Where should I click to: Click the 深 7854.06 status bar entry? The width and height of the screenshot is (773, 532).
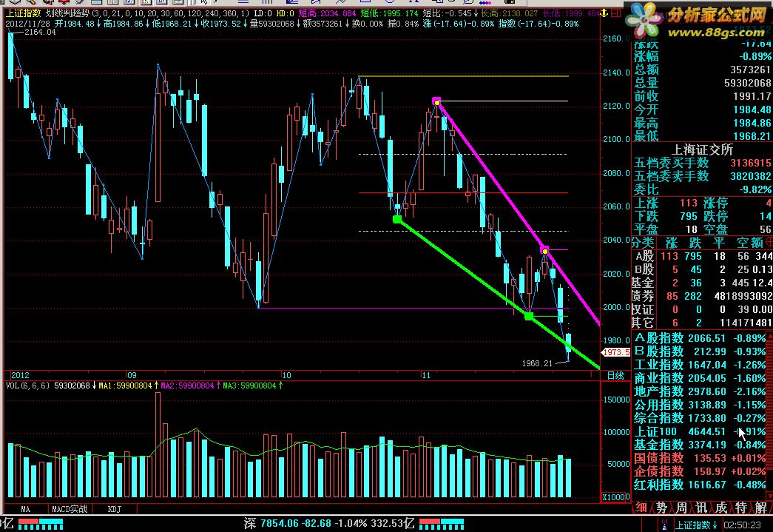329,523
